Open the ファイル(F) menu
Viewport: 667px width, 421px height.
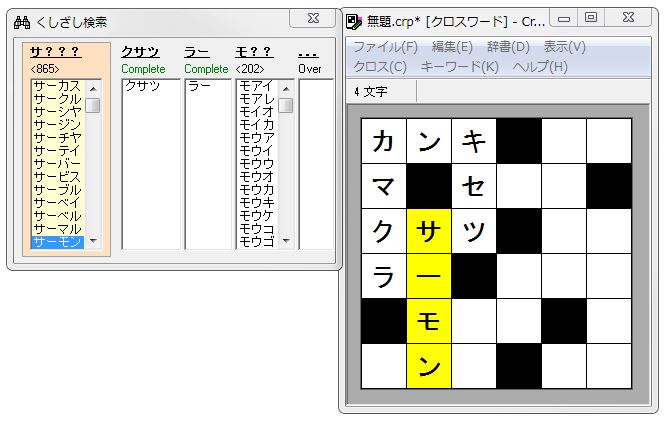pyautogui.click(x=385, y=47)
